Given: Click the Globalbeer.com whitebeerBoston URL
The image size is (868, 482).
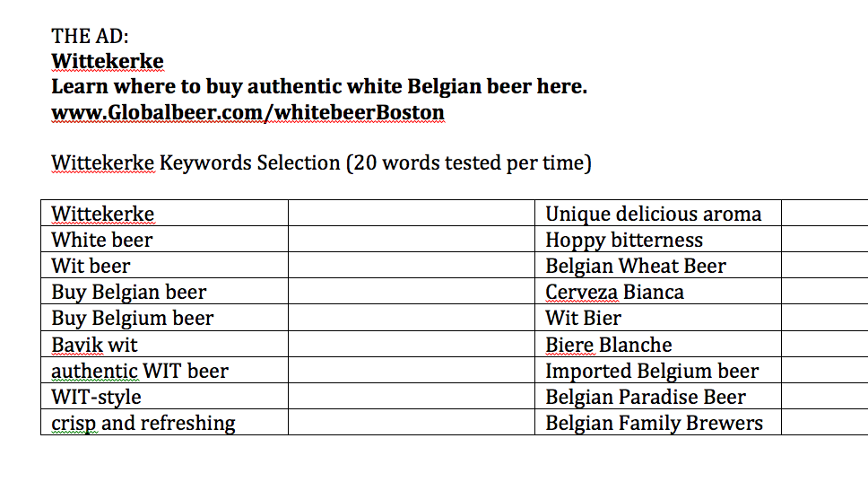Looking at the screenshot, I should [x=247, y=112].
